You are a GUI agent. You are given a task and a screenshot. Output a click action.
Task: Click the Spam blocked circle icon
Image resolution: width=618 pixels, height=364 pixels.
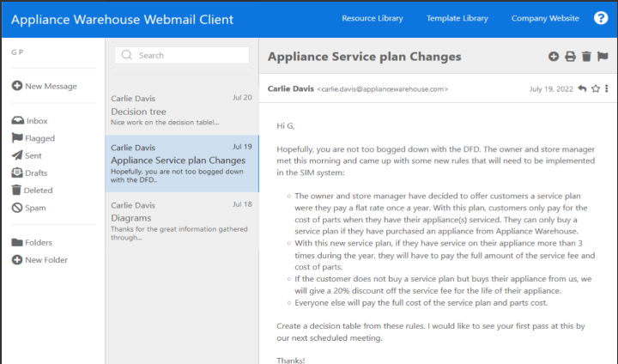click(17, 208)
